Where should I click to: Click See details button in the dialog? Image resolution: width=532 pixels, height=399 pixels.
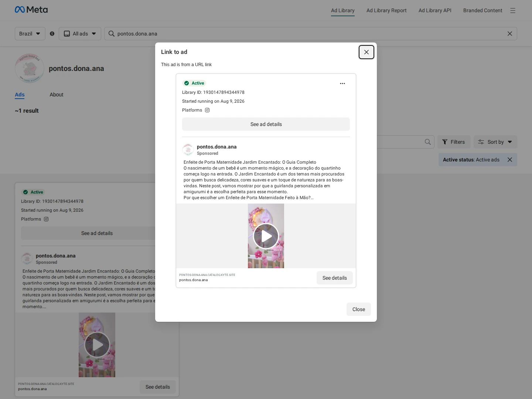click(335, 278)
